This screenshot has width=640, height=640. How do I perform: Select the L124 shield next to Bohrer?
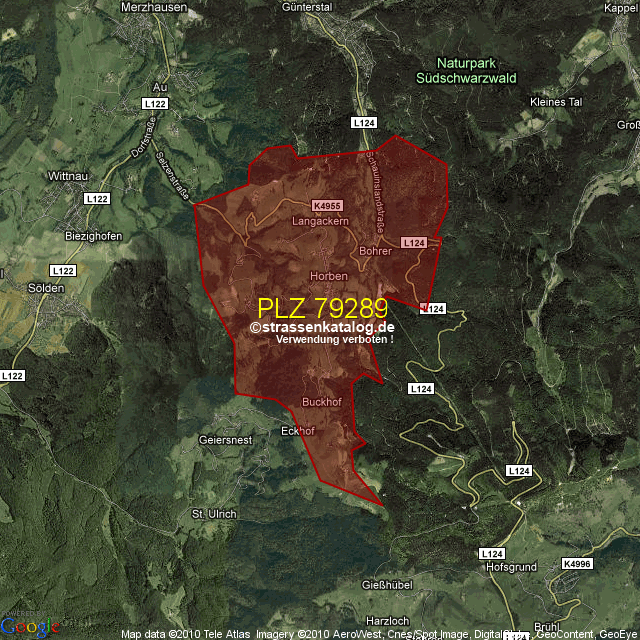(x=414, y=243)
